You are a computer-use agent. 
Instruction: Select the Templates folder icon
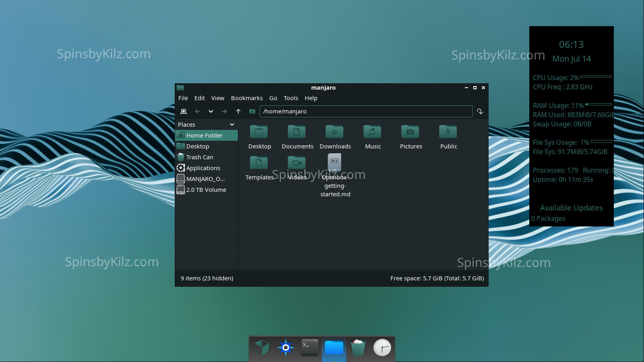coord(259,162)
